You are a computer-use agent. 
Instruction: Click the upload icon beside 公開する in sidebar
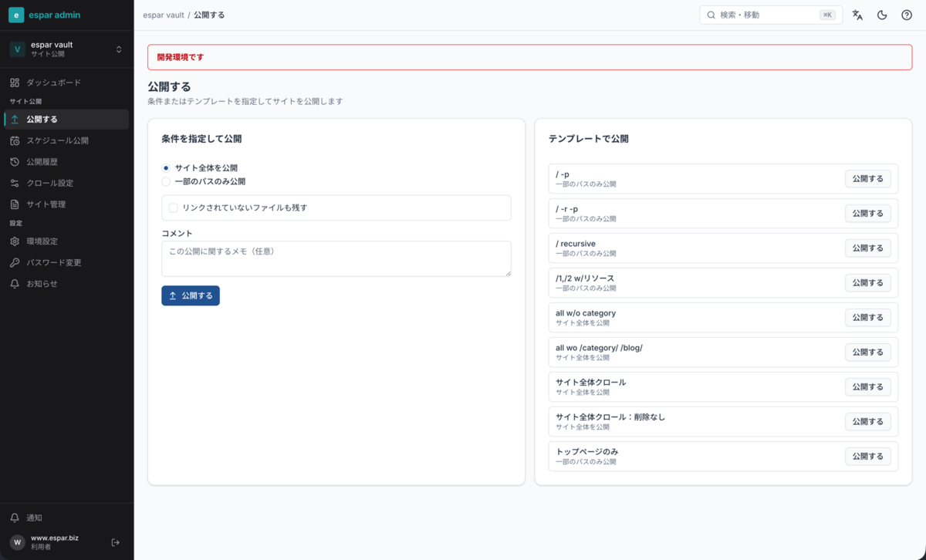15,120
